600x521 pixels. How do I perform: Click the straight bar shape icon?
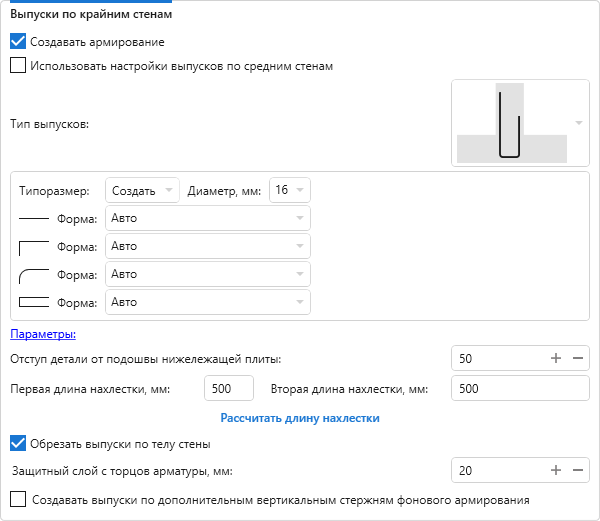34,218
